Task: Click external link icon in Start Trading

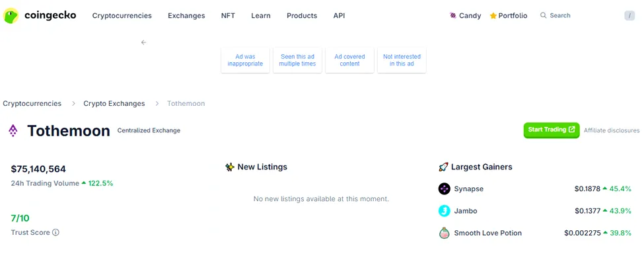Action: click(x=571, y=130)
